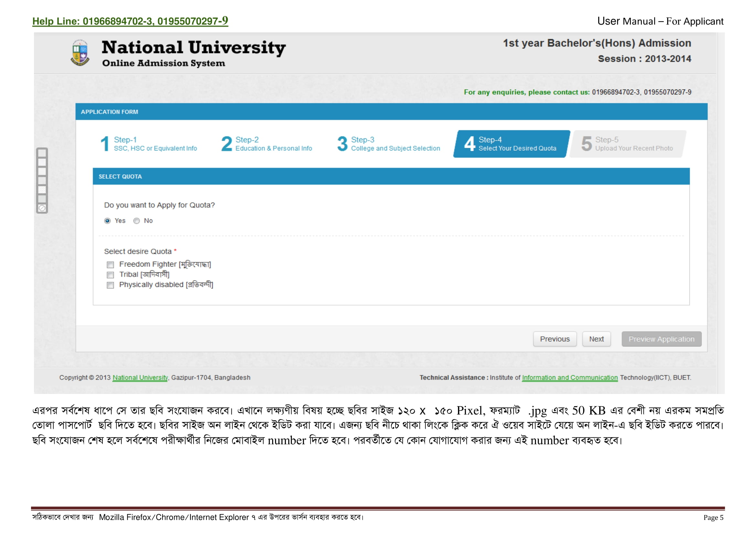The height and width of the screenshot is (535, 756).
Task: Click the Preview Application button
Action: click(661, 339)
